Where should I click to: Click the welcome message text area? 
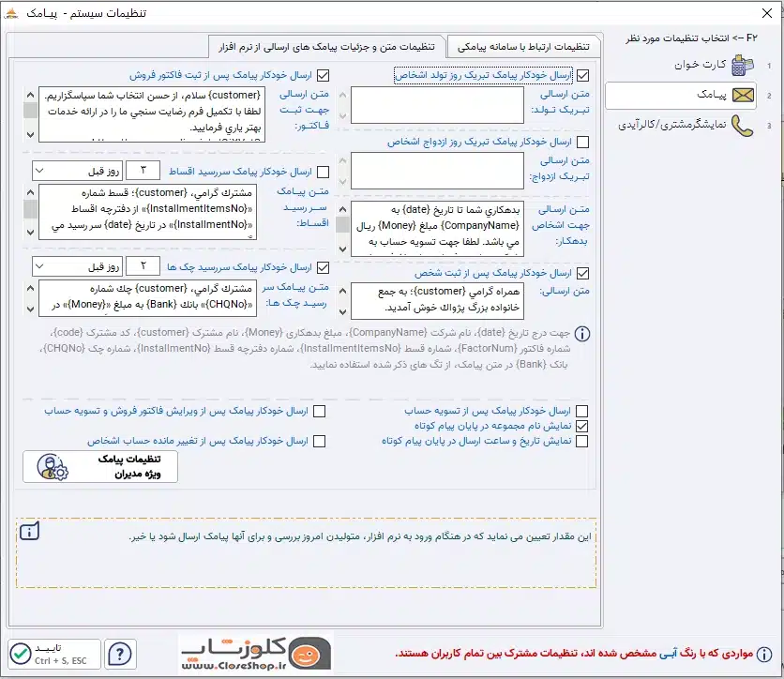(x=437, y=301)
